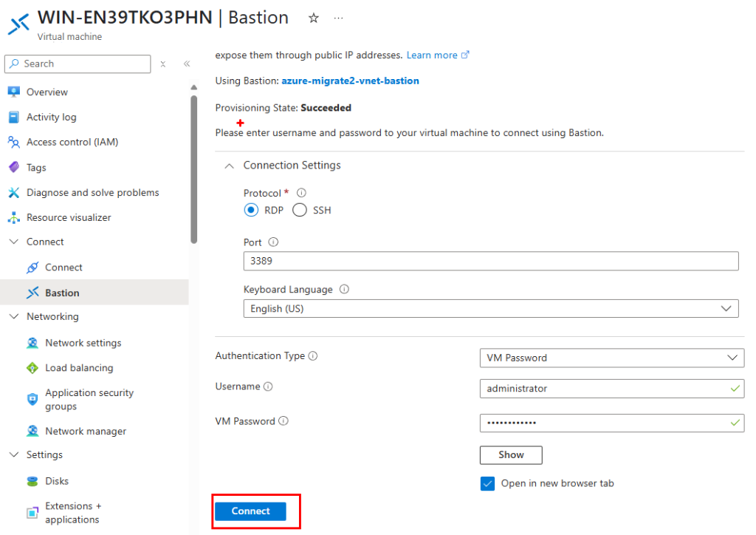Click the purple Tags icon

click(14, 168)
